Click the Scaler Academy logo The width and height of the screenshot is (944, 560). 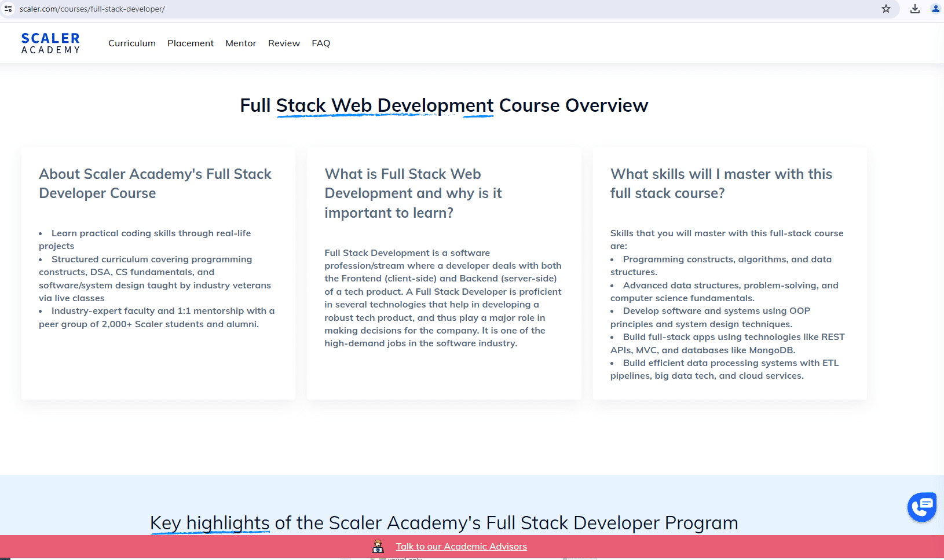50,43
